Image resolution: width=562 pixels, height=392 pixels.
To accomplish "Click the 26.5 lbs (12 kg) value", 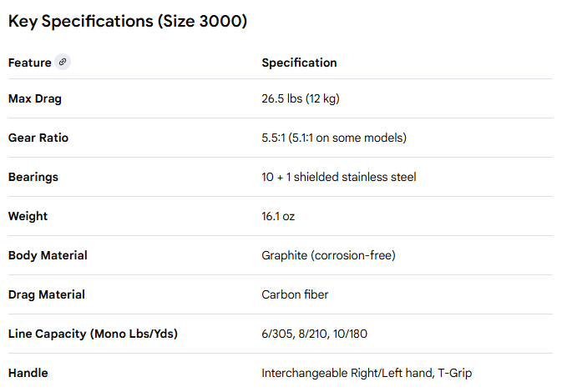I will 300,99.
